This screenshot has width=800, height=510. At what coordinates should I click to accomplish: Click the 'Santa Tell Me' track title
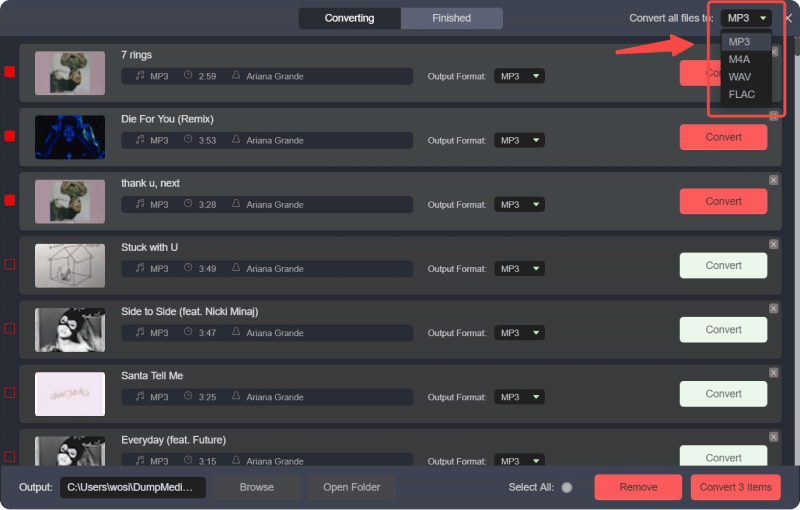[152, 376]
